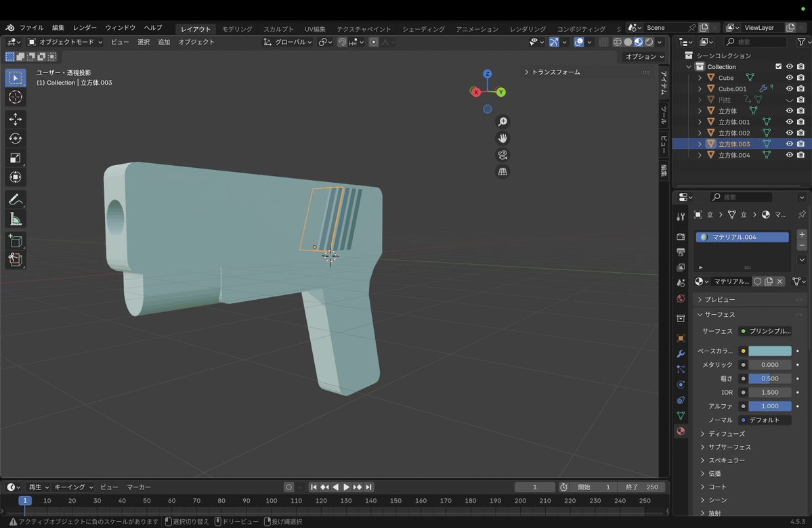Click the hand pan view icon
812x528 pixels.
pos(503,138)
